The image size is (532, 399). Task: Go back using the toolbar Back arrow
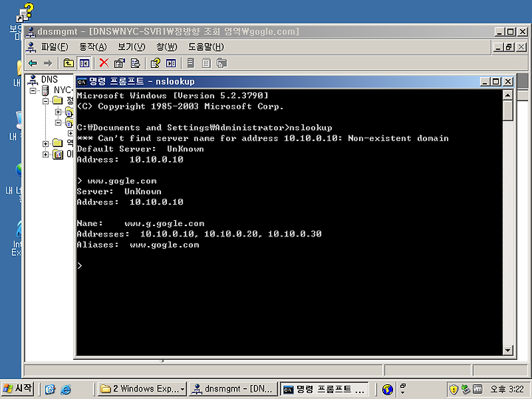pyautogui.click(x=33, y=63)
